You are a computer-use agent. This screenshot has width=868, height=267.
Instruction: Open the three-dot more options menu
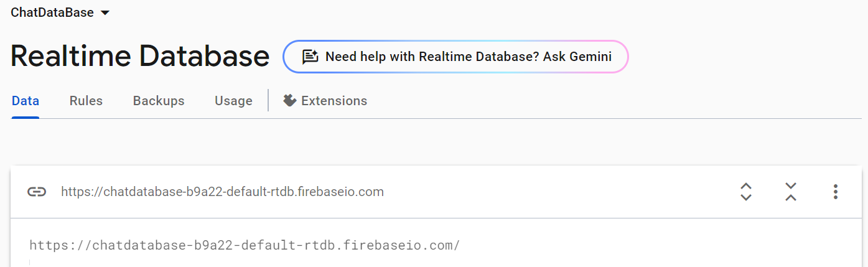(x=836, y=192)
